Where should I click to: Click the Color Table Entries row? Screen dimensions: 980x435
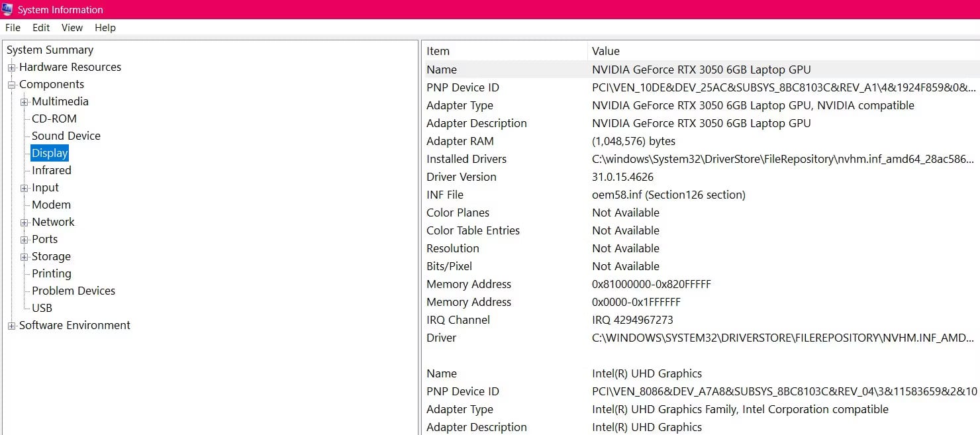(x=702, y=230)
